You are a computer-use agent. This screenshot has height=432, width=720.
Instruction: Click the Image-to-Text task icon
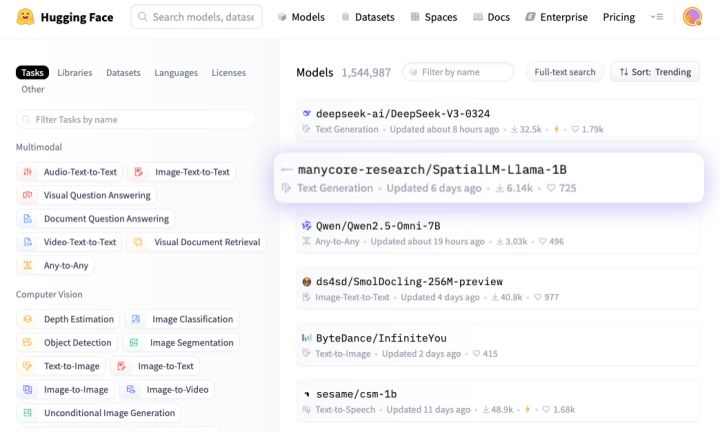point(121,366)
